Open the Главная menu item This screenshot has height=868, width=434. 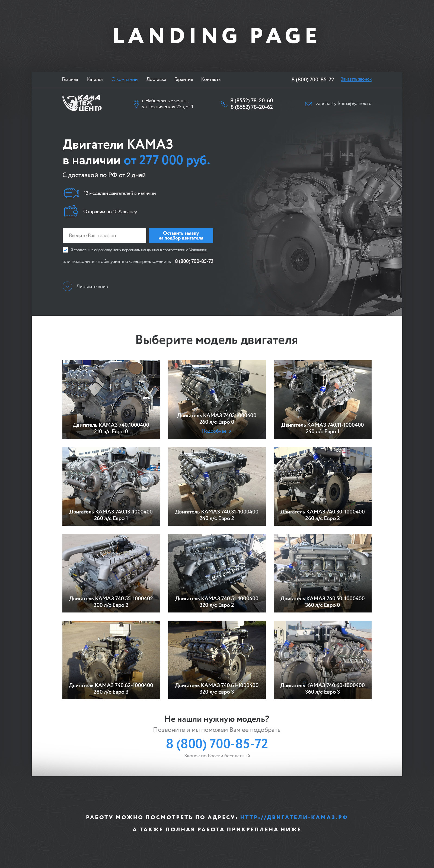(x=70, y=79)
